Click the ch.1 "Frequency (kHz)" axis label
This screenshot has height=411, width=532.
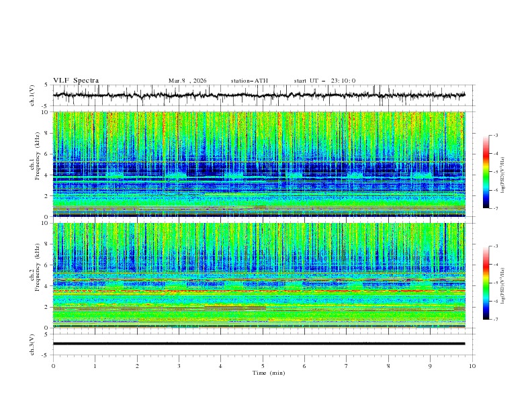pos(38,154)
